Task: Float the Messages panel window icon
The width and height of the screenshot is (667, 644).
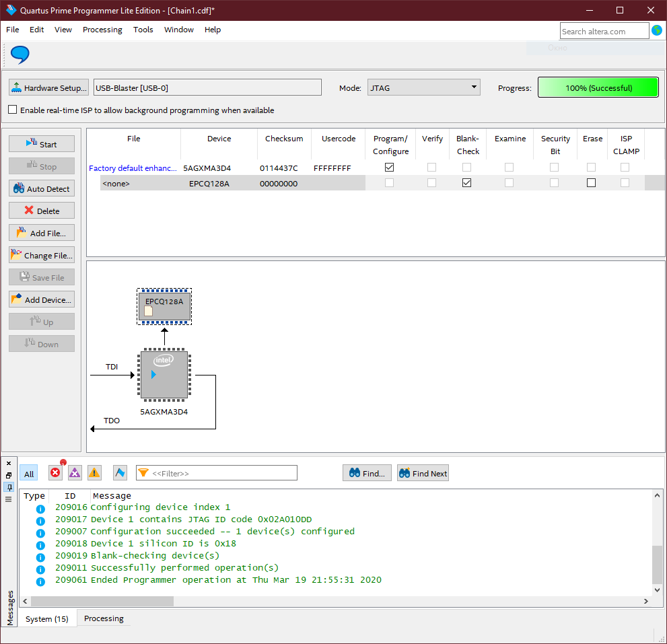Action: pos(9,475)
